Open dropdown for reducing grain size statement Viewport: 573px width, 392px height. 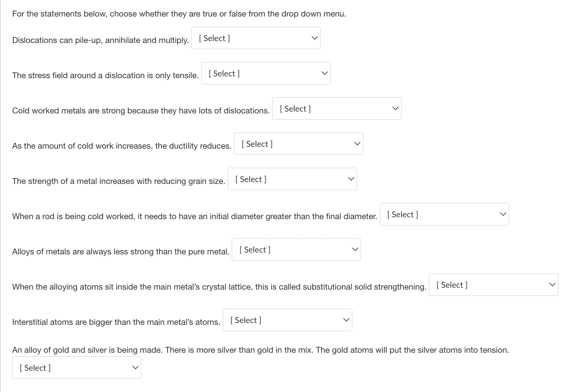tap(292, 179)
